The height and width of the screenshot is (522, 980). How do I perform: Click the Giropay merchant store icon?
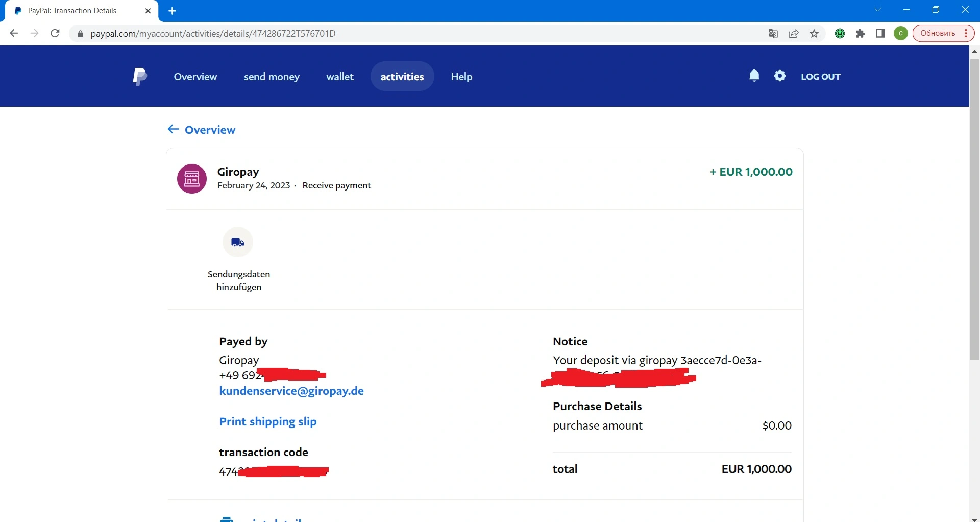point(192,179)
